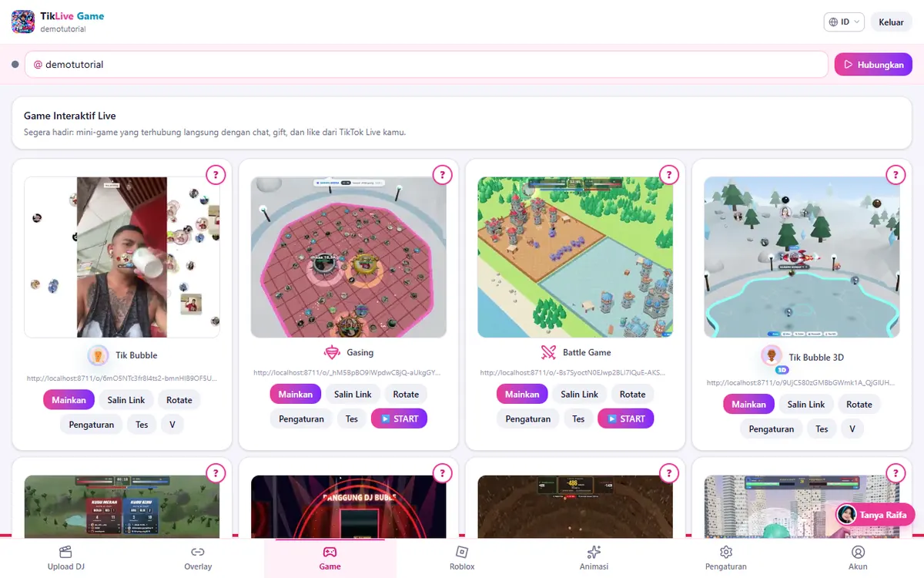Click the Gasing localhost URL text
The height and width of the screenshot is (578, 924).
click(348, 372)
